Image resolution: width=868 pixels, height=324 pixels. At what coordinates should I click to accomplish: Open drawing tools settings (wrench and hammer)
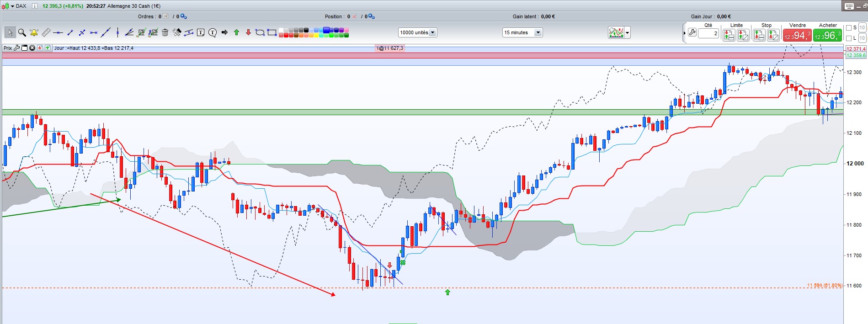[177, 32]
